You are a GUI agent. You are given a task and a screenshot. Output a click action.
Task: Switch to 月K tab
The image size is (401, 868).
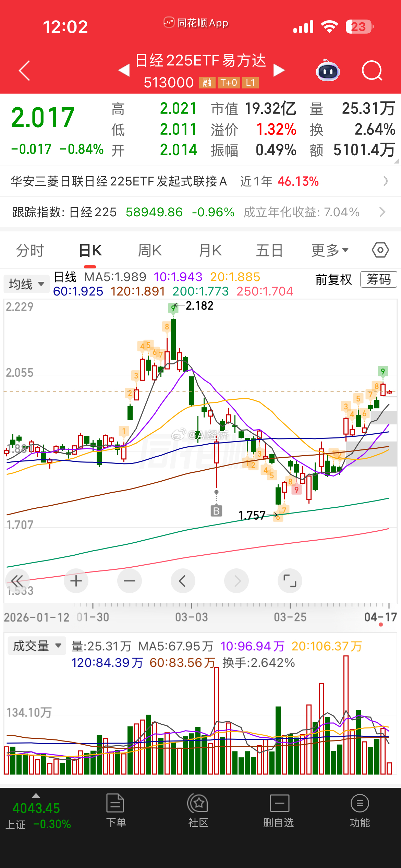[x=210, y=250]
